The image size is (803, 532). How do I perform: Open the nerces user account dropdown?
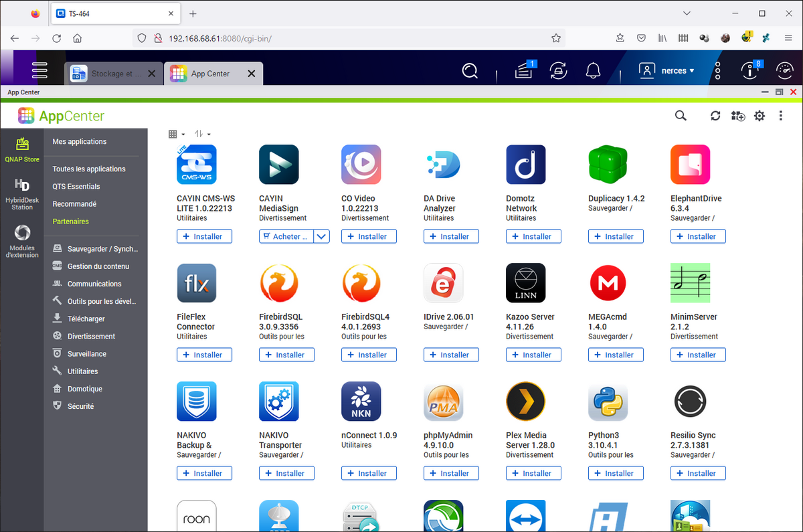click(x=666, y=70)
